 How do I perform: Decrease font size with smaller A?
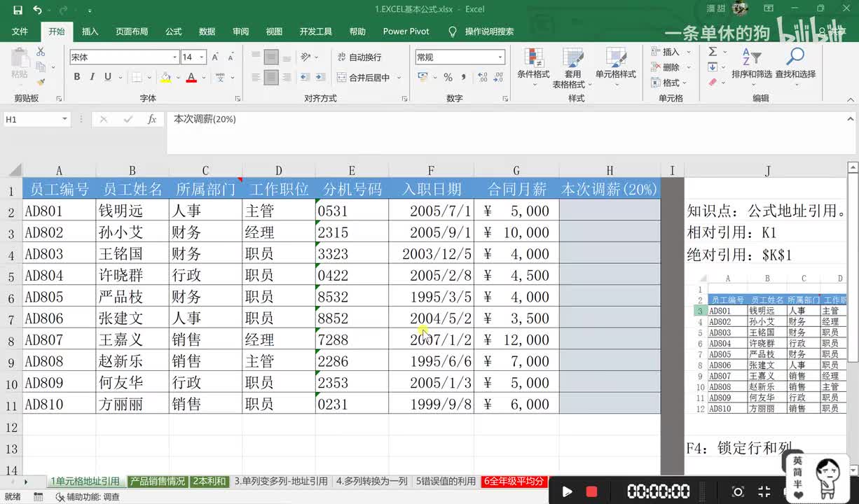point(231,57)
